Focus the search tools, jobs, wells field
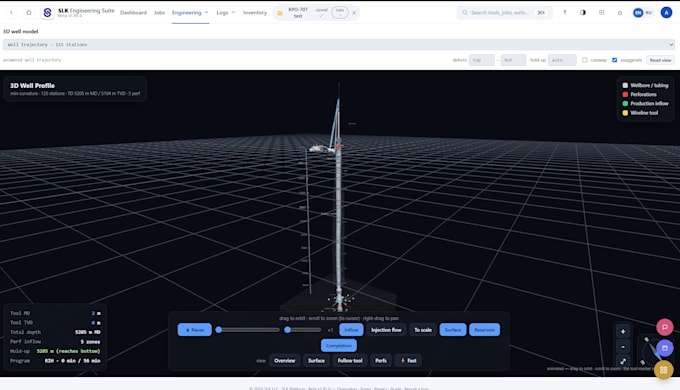 pyautogui.click(x=504, y=13)
